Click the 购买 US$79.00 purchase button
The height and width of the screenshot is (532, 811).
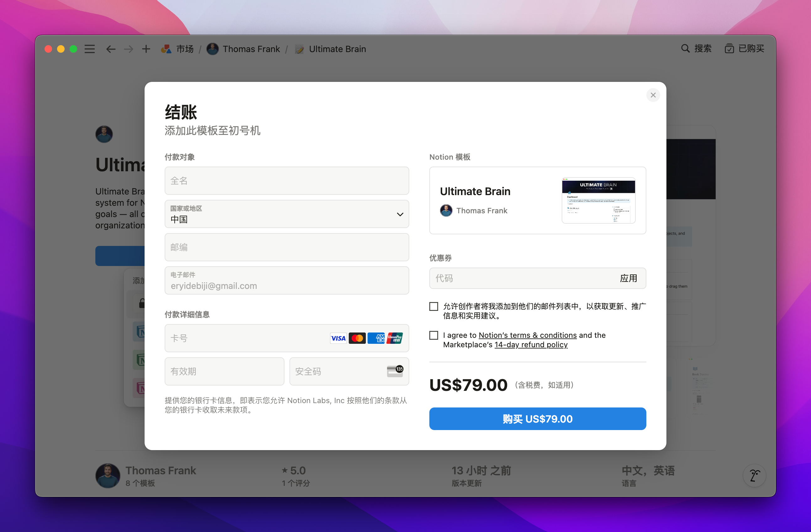tap(537, 418)
